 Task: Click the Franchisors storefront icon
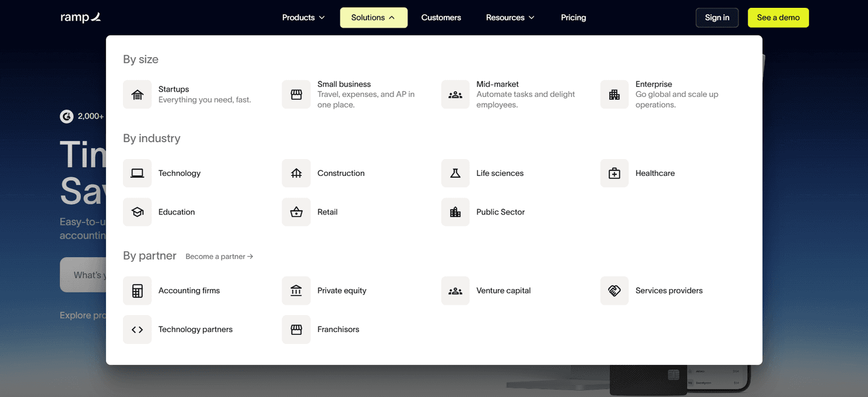296,330
